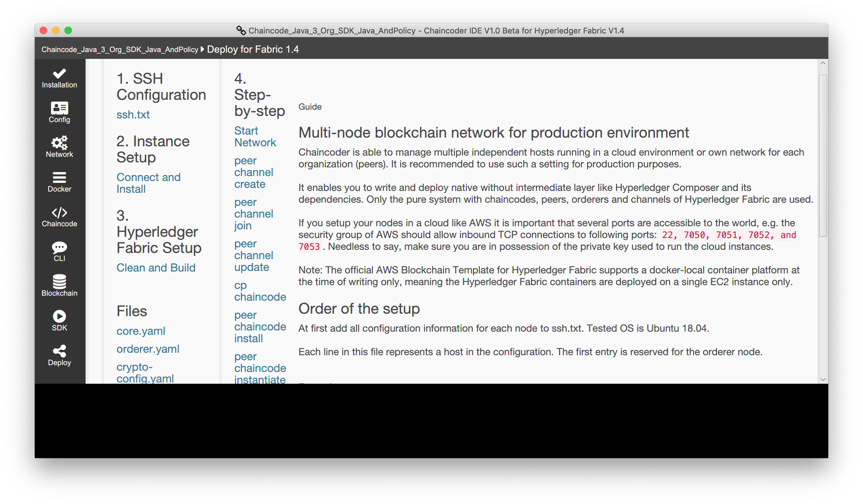Click the scrollbar up arrow
Image resolution: width=863 pixels, height=504 pixels.
click(823, 63)
